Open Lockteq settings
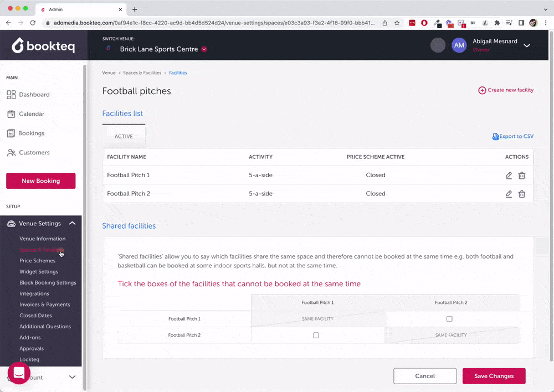The height and width of the screenshot is (392, 554). 29,359
